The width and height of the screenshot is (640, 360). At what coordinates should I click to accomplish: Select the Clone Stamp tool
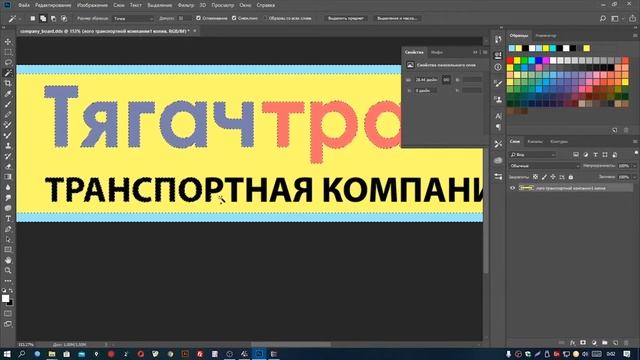[8, 146]
